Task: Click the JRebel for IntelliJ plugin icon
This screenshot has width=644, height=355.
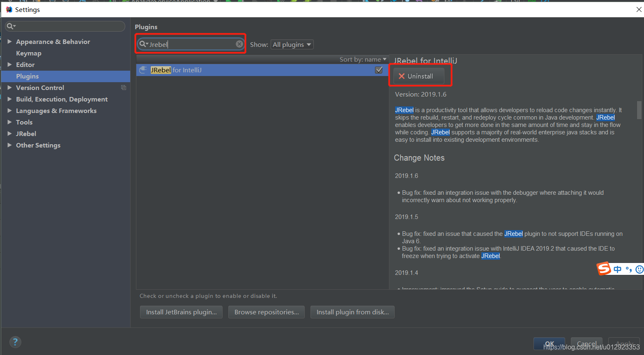Action: click(x=143, y=70)
